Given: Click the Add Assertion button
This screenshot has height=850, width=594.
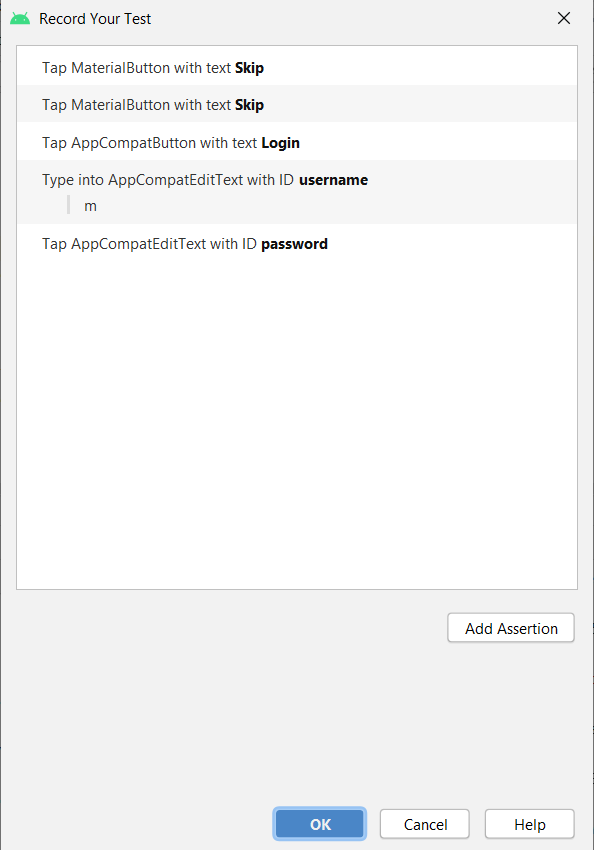Looking at the screenshot, I should coord(511,628).
